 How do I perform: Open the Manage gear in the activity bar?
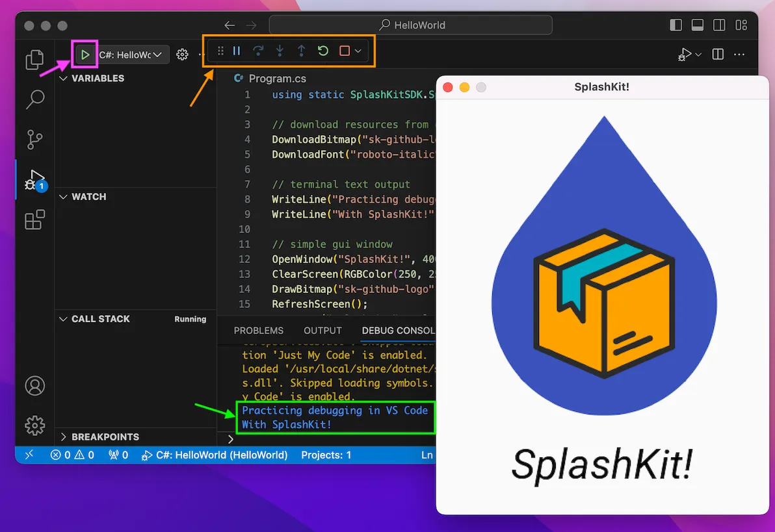pos(34,425)
